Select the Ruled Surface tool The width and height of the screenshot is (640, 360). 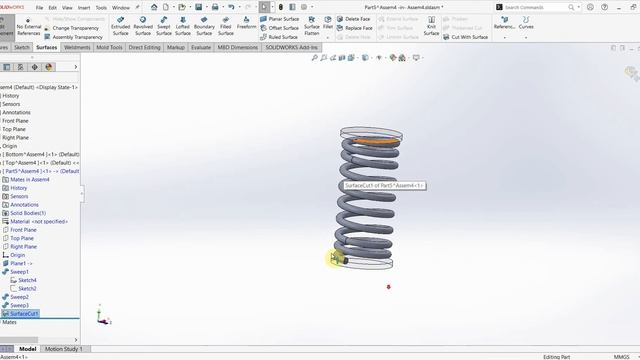[279, 37]
